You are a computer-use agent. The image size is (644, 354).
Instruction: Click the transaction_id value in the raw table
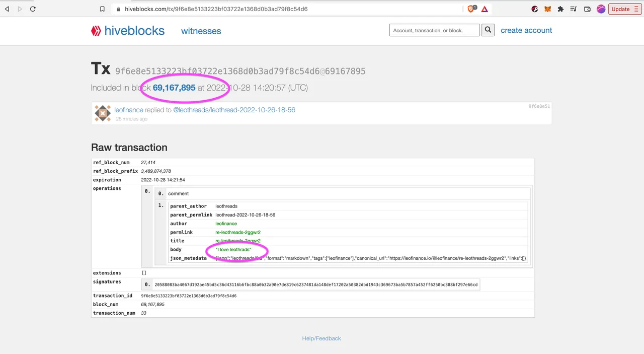[x=189, y=296]
